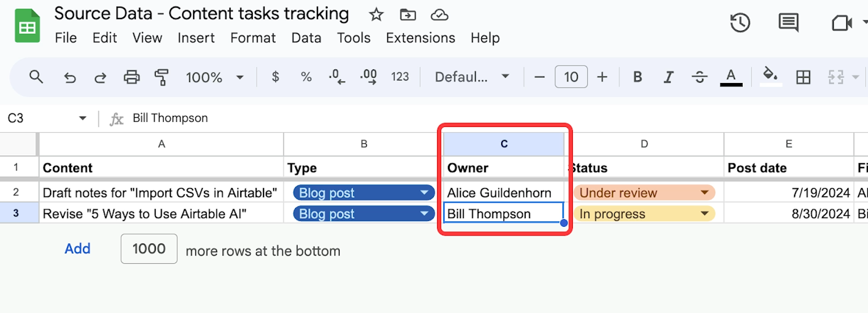Click the 1000 rows input field
Screen dimensions: 868x313
click(149, 249)
